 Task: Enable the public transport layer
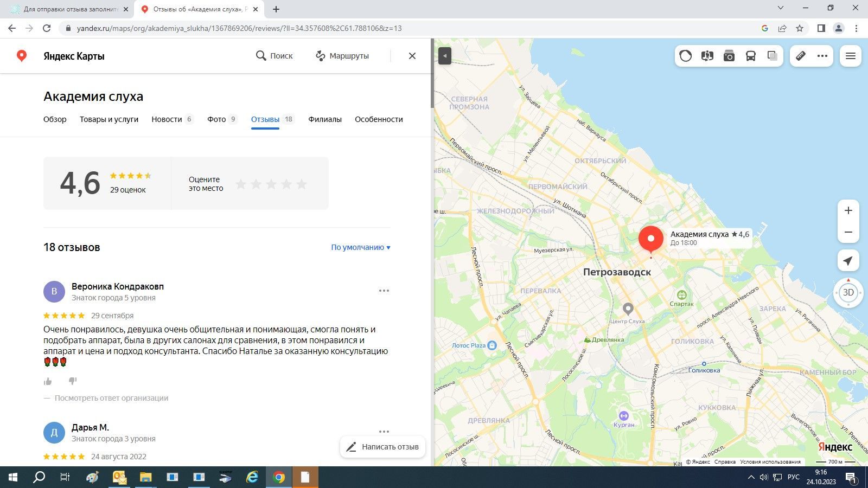coord(751,56)
